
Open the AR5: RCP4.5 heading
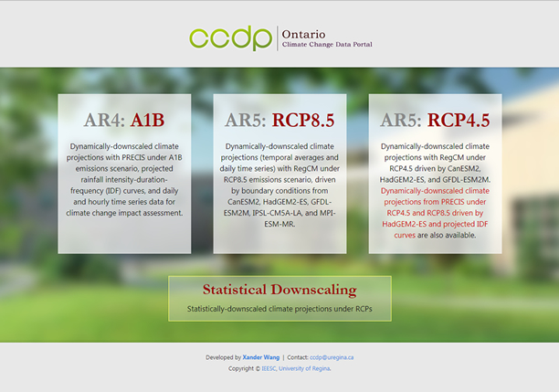[x=435, y=120]
